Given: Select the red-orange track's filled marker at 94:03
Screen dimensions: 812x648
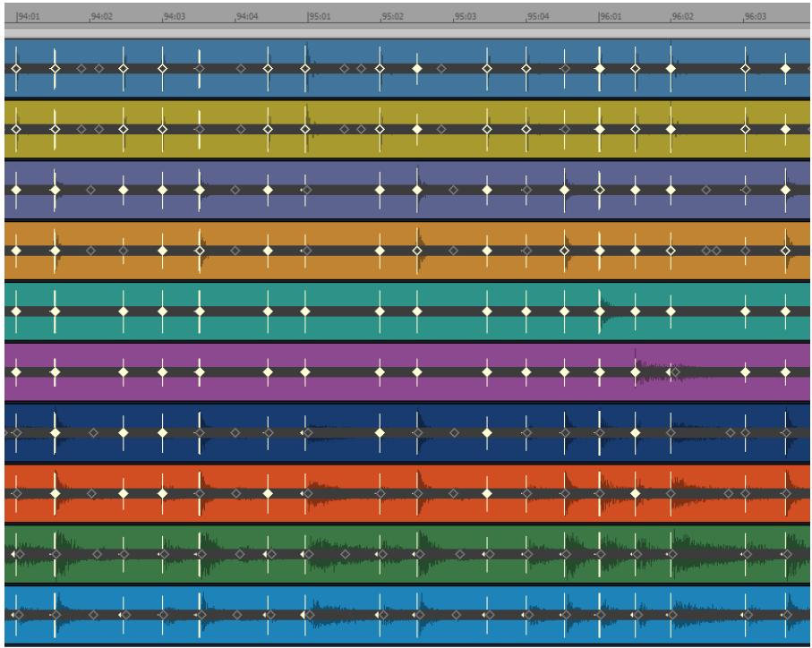Looking at the screenshot, I should tap(163, 494).
